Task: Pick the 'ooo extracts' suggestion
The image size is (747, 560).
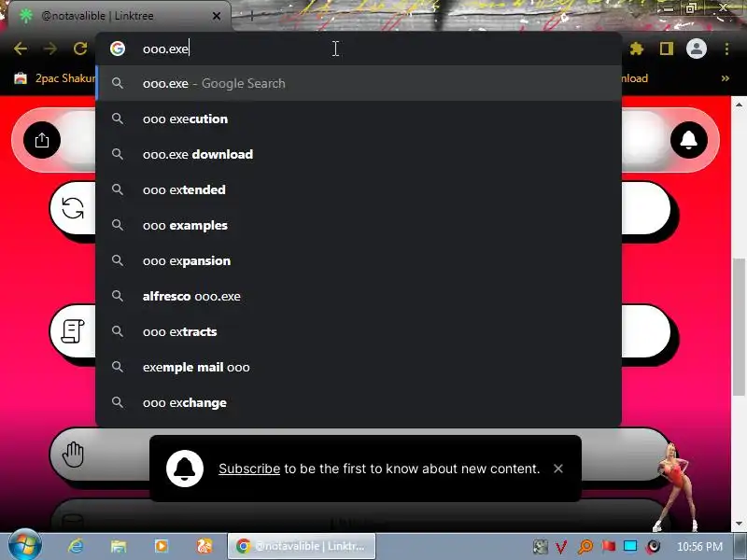Action: point(359,331)
